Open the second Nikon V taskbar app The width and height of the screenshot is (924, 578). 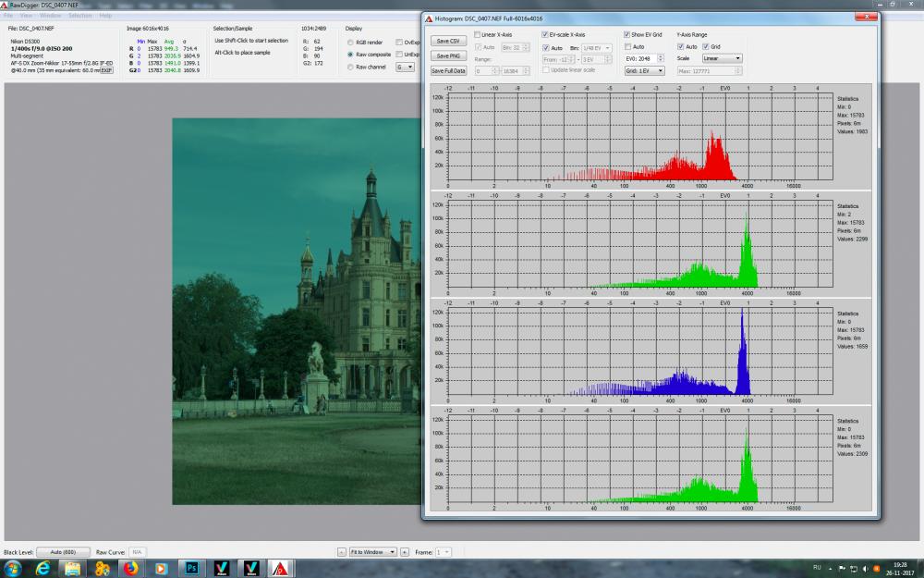pyautogui.click(x=251, y=569)
